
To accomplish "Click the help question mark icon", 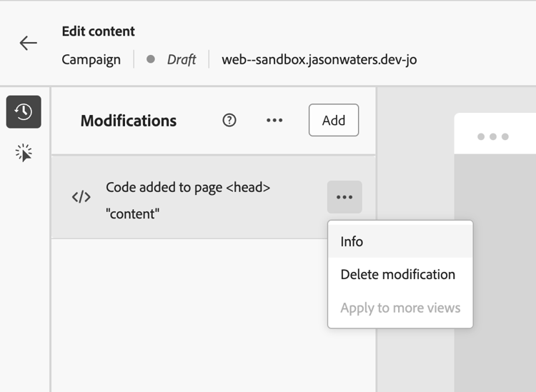I will coord(229,120).
